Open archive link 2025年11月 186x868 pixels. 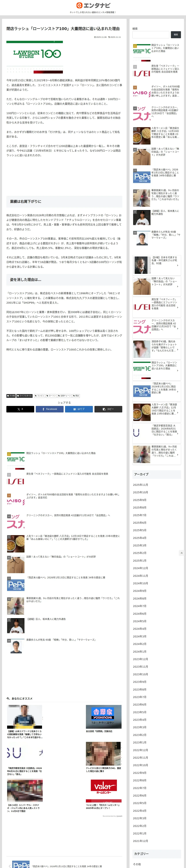coord(140,485)
